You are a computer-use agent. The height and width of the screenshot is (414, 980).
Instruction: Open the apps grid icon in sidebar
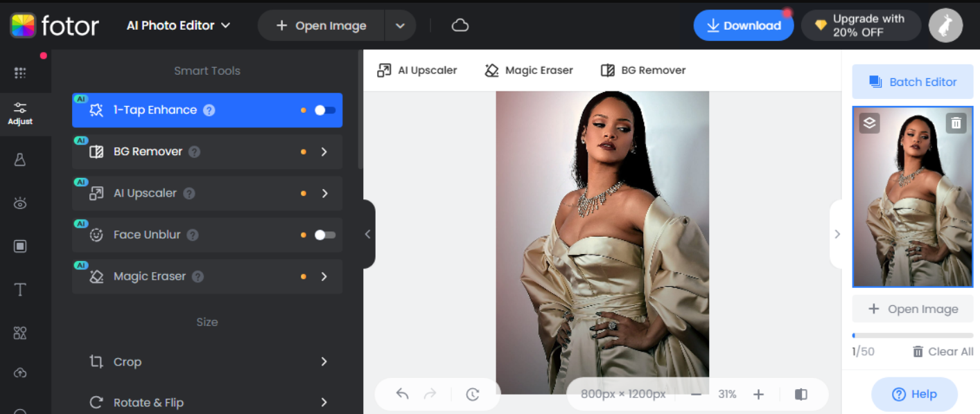[x=20, y=73]
